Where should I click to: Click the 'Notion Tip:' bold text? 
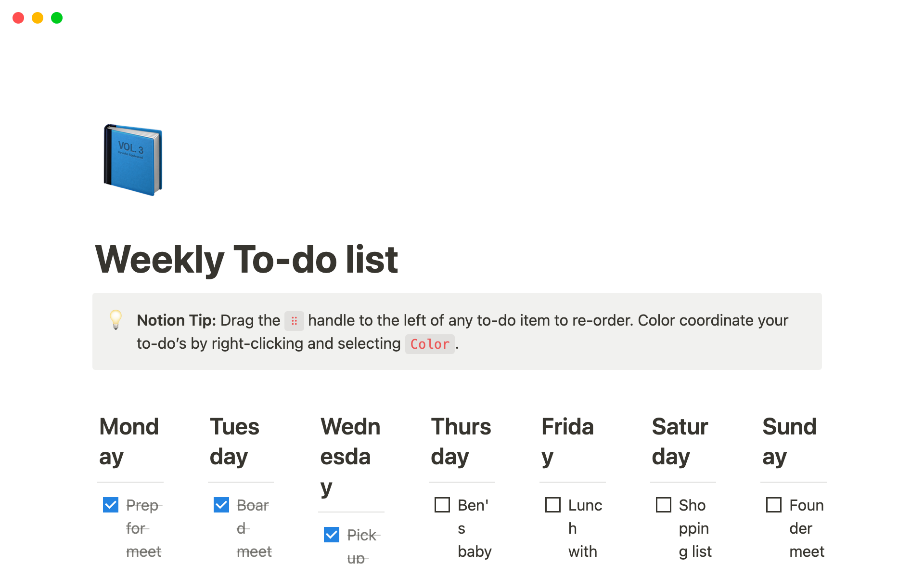coord(176,320)
